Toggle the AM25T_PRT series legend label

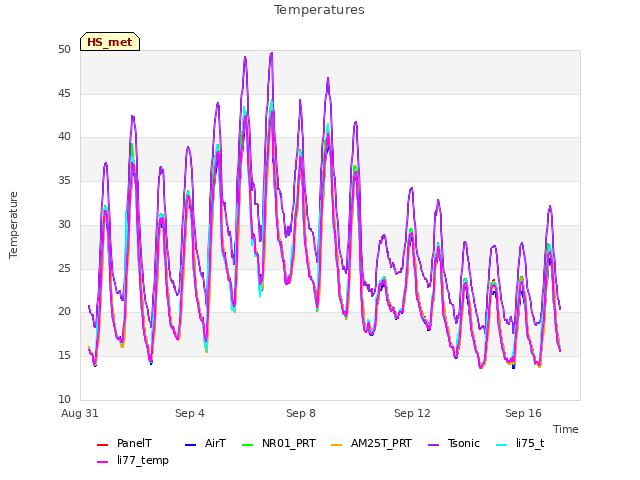point(381,443)
